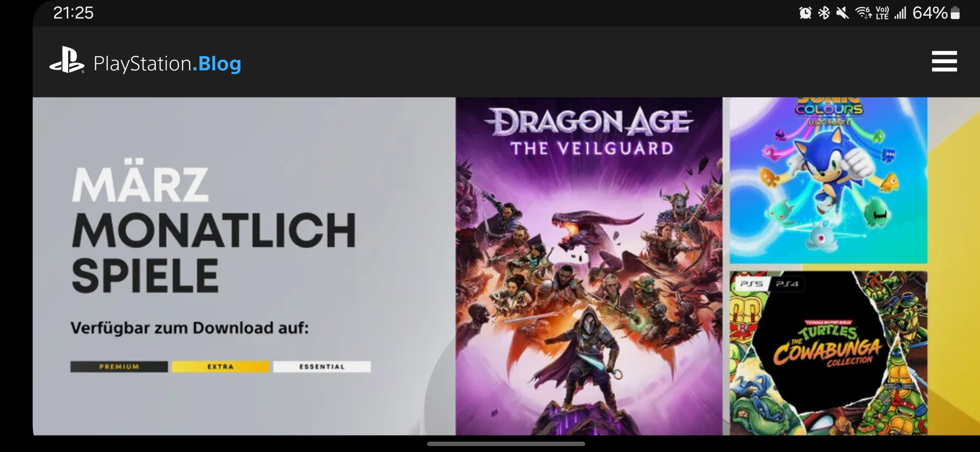Viewport: 980px width, 452px height.
Task: Open the hamburger menu
Action: pyautogui.click(x=944, y=61)
